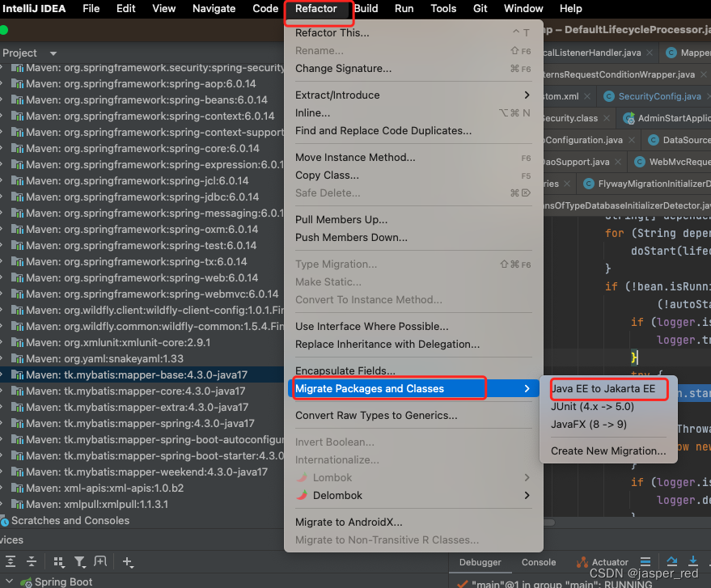Choose Create New Migration...
711x588 pixels.
(608, 451)
